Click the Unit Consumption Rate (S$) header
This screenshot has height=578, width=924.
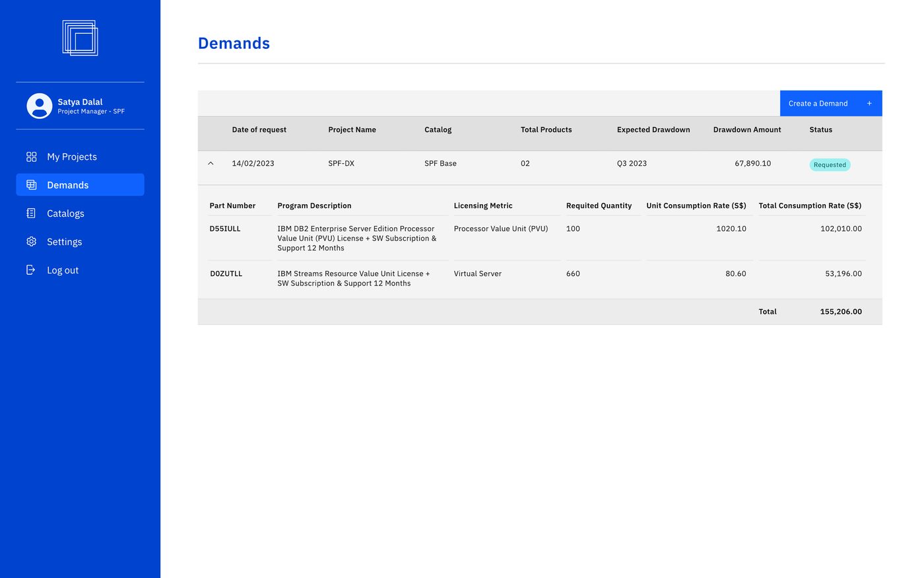(696, 206)
